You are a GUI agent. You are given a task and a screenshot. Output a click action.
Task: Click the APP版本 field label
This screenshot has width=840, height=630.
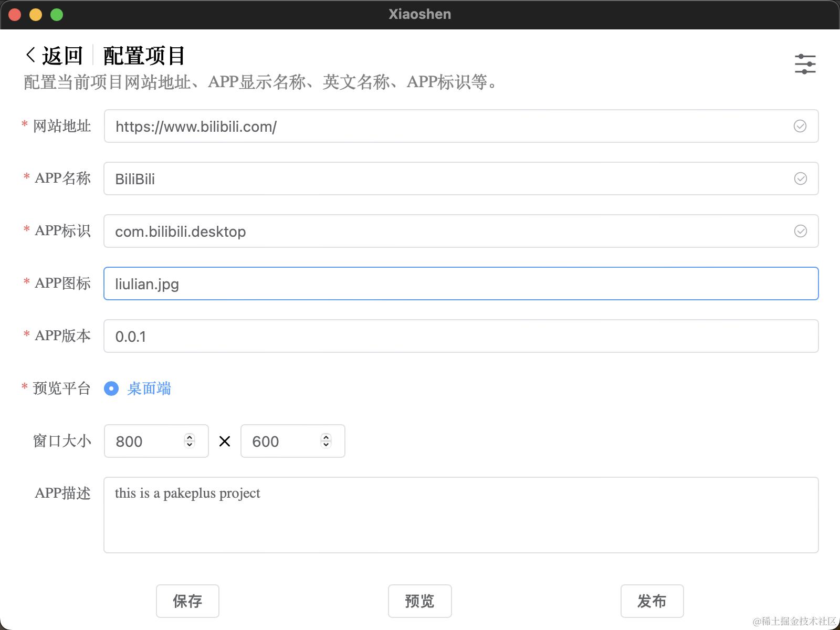coord(63,335)
